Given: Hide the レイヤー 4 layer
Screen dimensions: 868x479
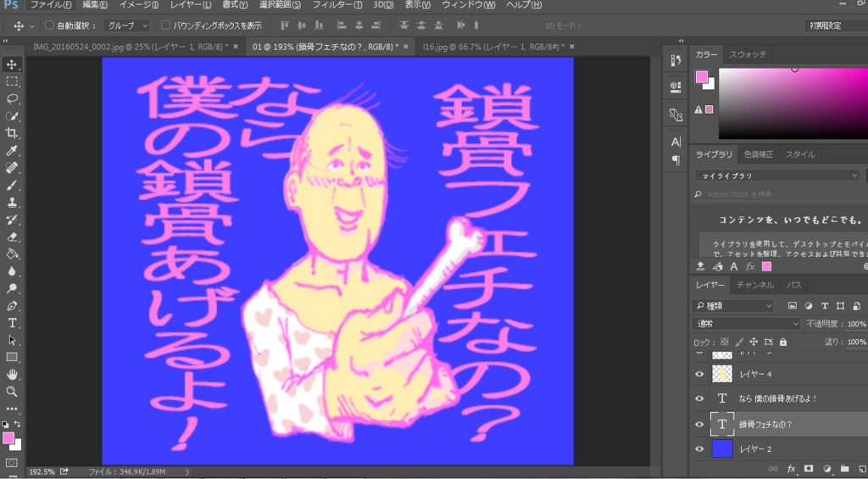Looking at the screenshot, I should (x=699, y=374).
